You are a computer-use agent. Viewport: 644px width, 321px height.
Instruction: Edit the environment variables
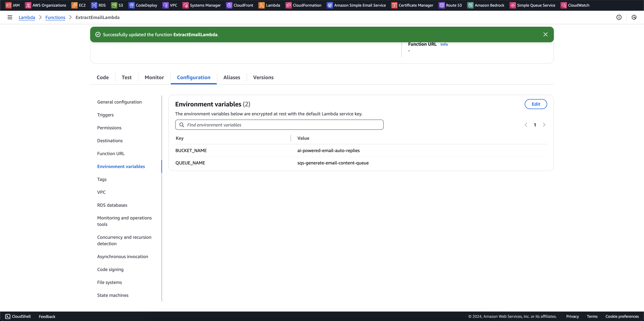tap(536, 104)
